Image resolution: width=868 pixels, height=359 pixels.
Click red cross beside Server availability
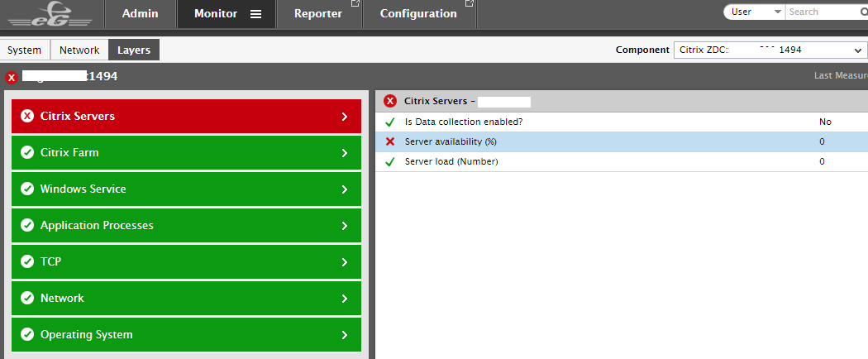point(389,141)
